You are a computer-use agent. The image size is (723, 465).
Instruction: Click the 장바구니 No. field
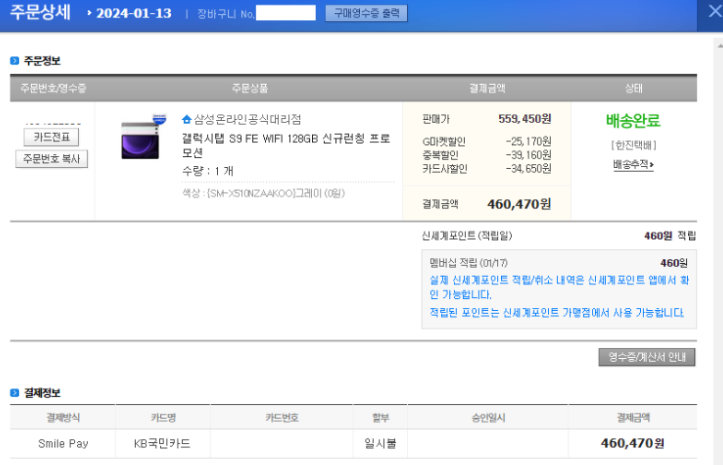[x=286, y=13]
